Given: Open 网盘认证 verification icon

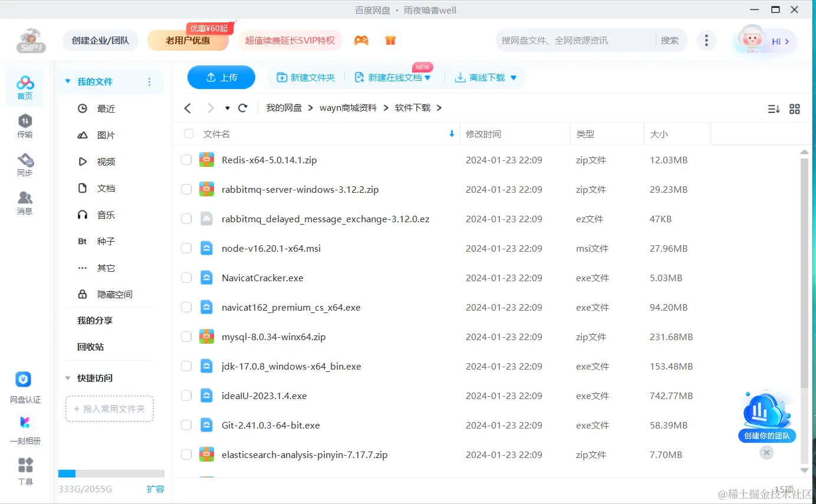Looking at the screenshot, I should point(23,379).
